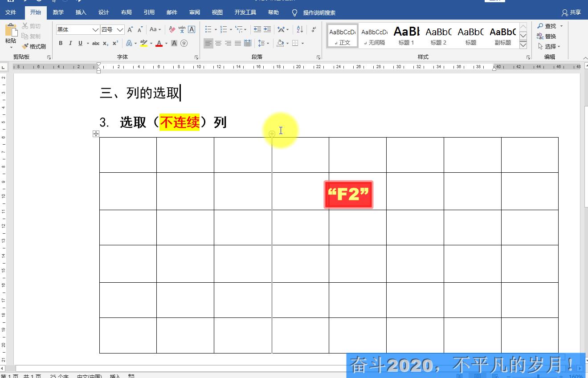Toggle italic formatting on selected text
This screenshot has width=588, height=378.
tap(70, 43)
